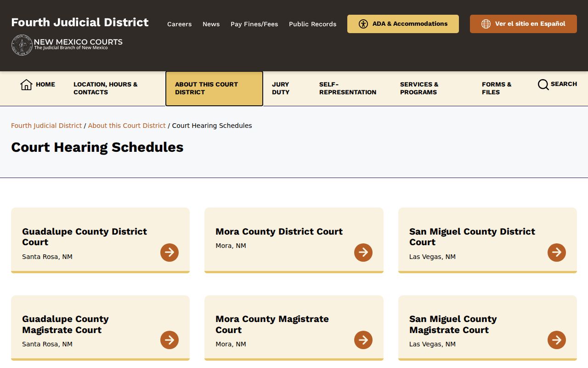Open the Forms & Files menu
Image resolution: width=588 pixels, height=368 pixels.
(497, 88)
